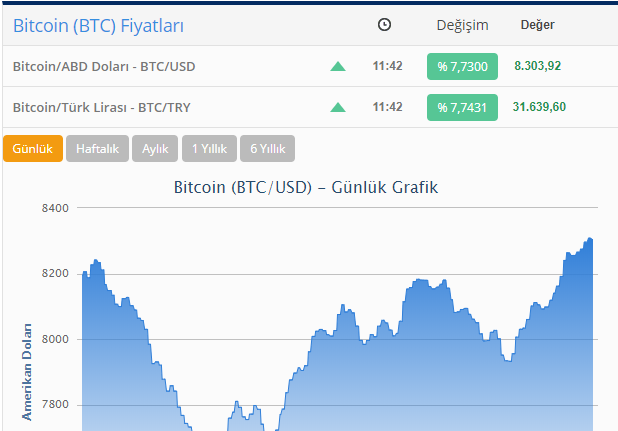
Task: Click the latest peak of the chart area
Action: [590, 239]
